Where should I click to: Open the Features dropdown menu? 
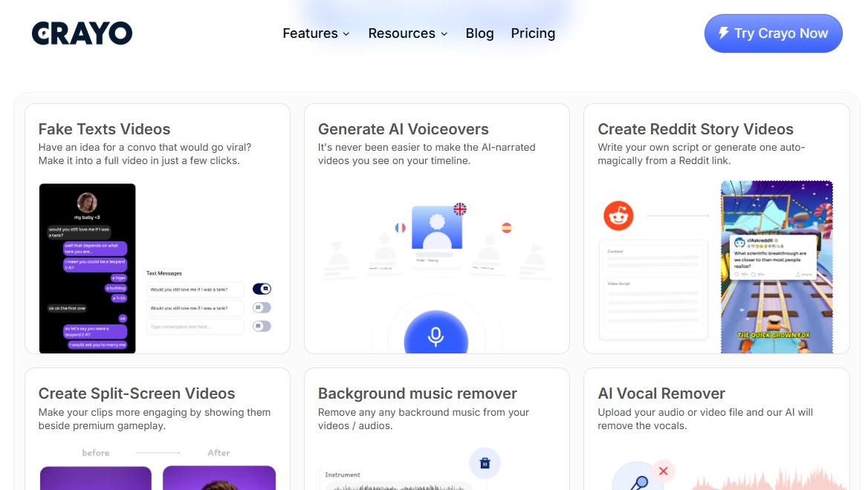click(x=316, y=33)
